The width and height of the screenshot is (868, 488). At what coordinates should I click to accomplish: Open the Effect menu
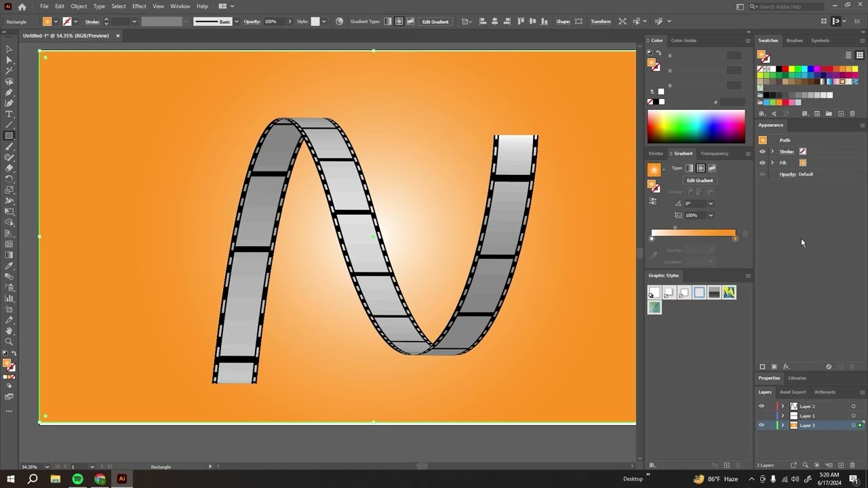click(x=139, y=6)
